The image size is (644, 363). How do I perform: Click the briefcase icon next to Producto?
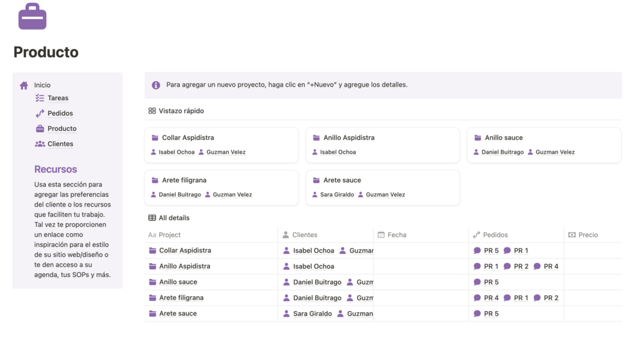point(40,129)
